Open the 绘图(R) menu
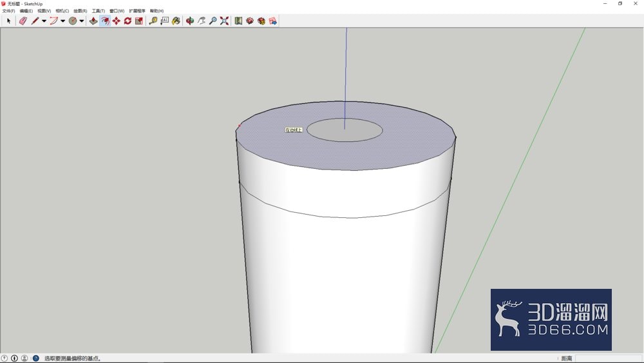Viewport: 644px width, 363px height. point(80,11)
